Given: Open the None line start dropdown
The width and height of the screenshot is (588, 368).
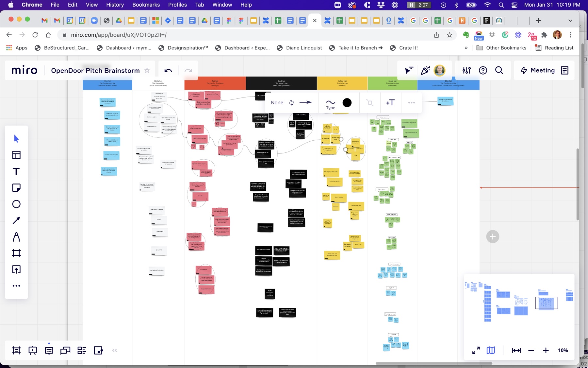Looking at the screenshot, I should [277, 103].
